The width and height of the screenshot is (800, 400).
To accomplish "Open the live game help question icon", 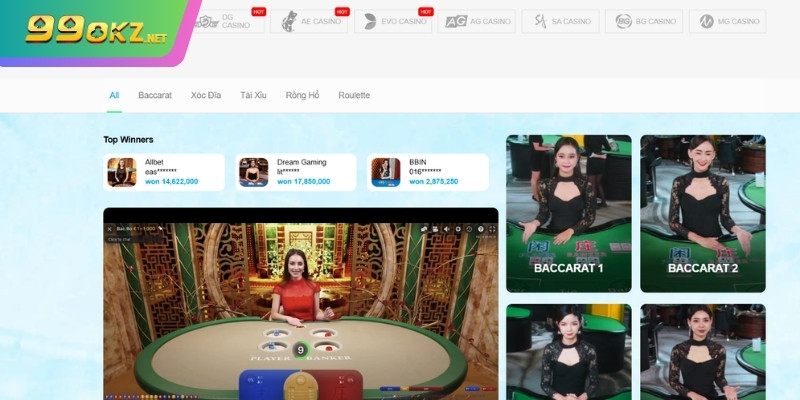I will pyautogui.click(x=481, y=229).
